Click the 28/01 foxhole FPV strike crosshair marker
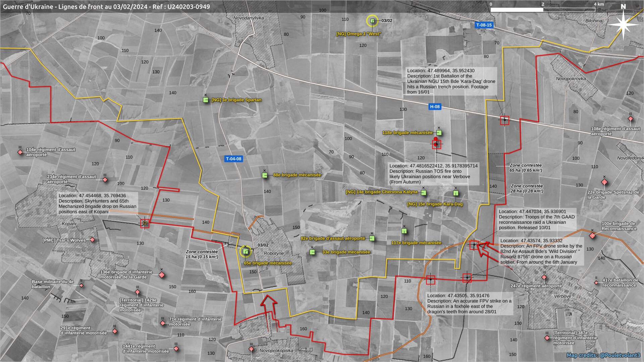The width and height of the screenshot is (644, 362). (x=431, y=280)
